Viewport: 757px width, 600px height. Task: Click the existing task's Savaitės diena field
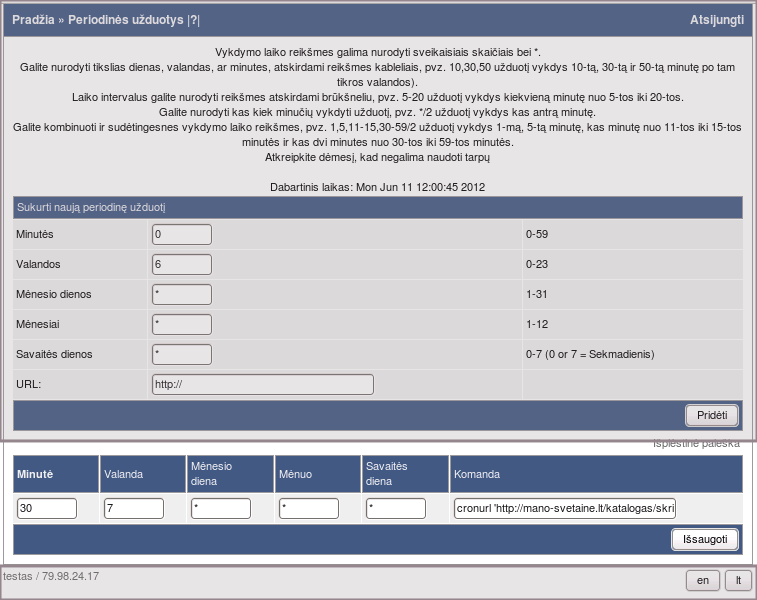[396, 508]
